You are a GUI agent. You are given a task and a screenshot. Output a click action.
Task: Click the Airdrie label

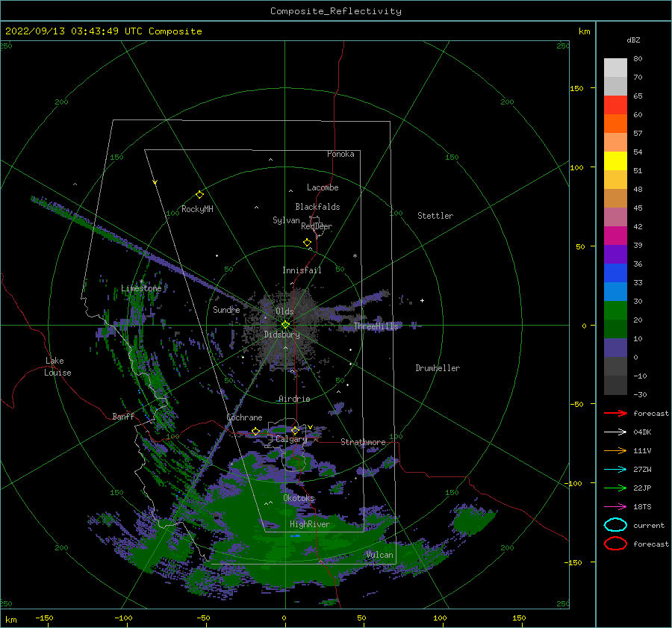[x=294, y=399]
